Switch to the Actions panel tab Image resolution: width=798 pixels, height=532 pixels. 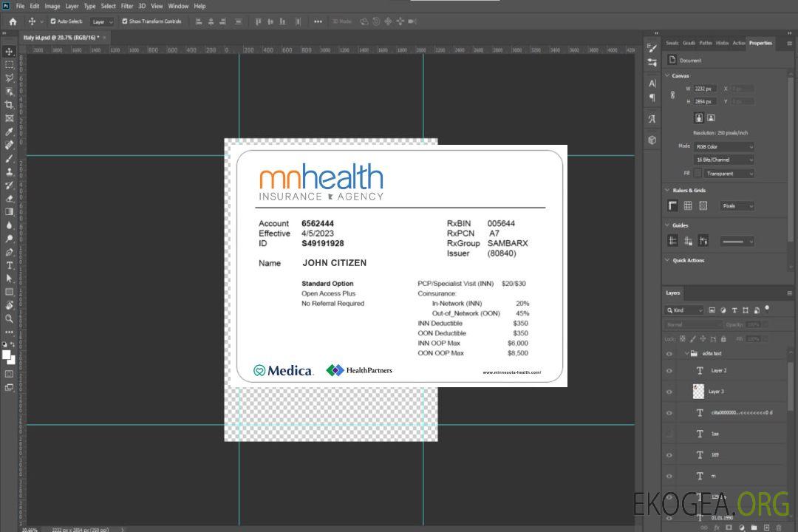click(738, 44)
